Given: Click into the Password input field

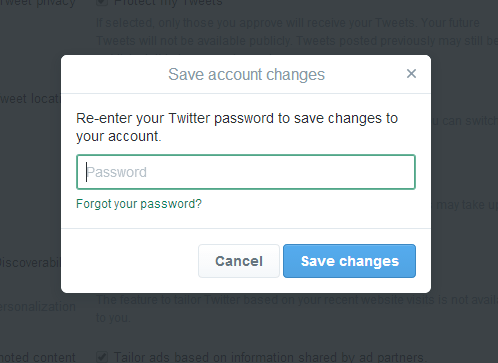Looking at the screenshot, I should click(x=246, y=172).
